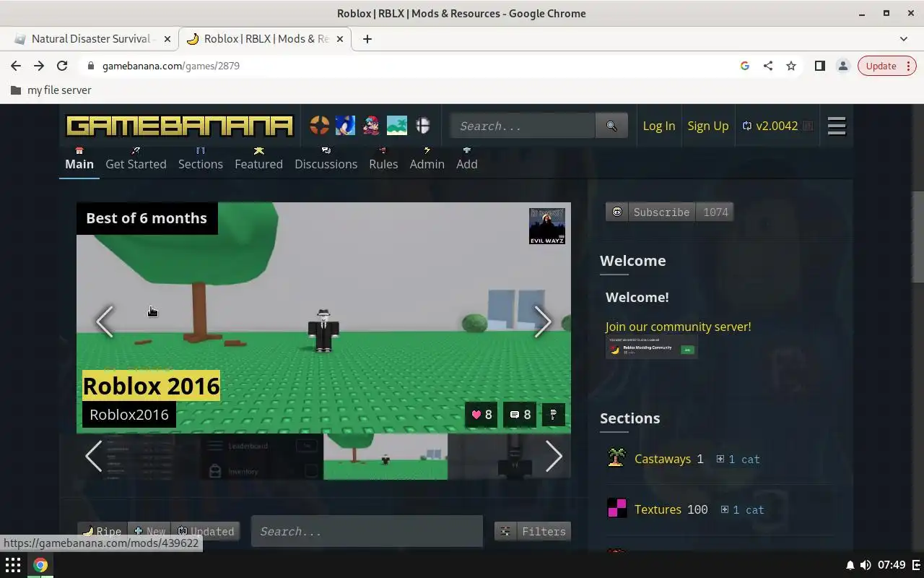Click the Textures pink checker icon
The height and width of the screenshot is (578, 924).
tap(616, 509)
